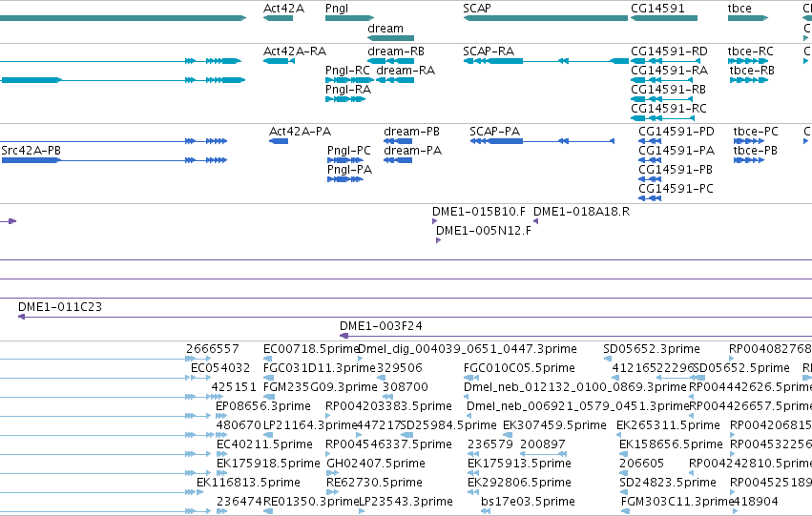The image size is (812, 516).
Task: Click the DME1-003F24 BAC label
Action: pos(381,326)
